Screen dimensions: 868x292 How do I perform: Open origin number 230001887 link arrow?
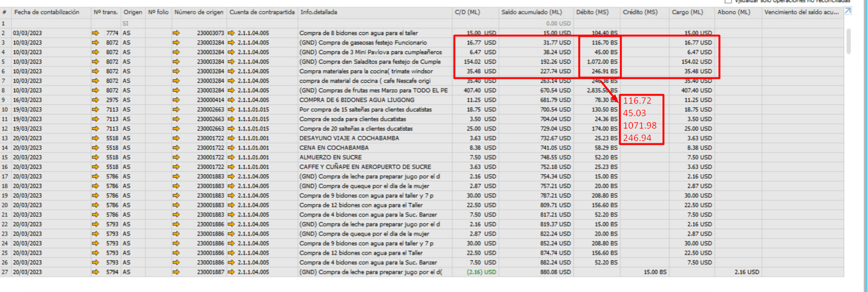tap(176, 272)
